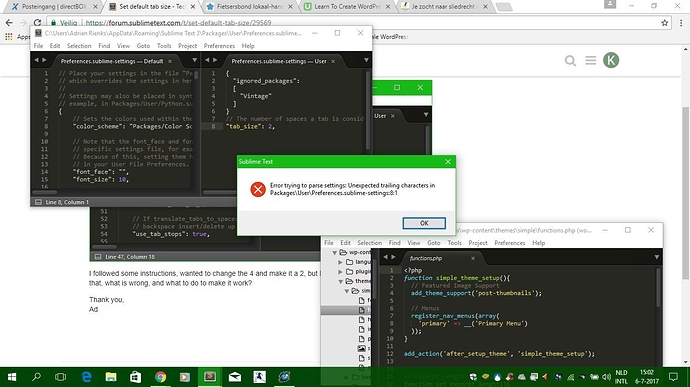The height and width of the screenshot is (387, 690).
Task: Open the forum hamburger menu icon
Action: tap(591, 60)
